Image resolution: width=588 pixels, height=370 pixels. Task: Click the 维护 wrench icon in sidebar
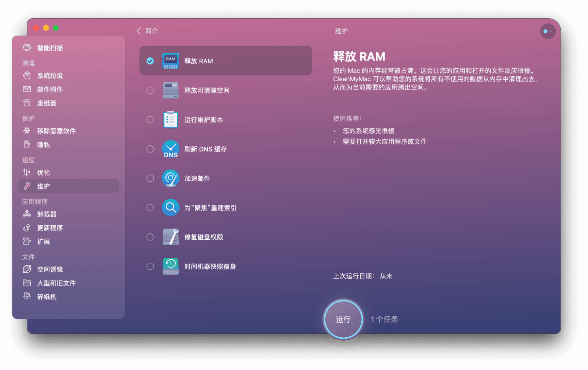[x=27, y=186]
